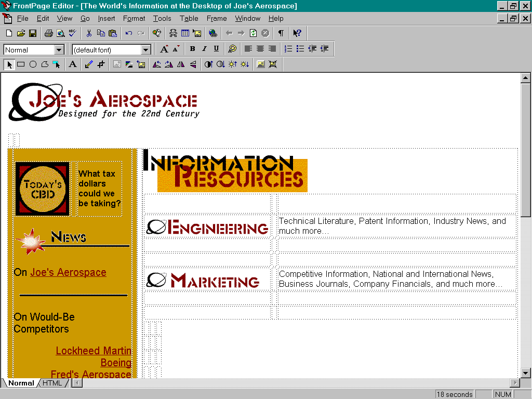Select the Polygon hotspot tool
The height and width of the screenshot is (399, 532).
coord(45,64)
